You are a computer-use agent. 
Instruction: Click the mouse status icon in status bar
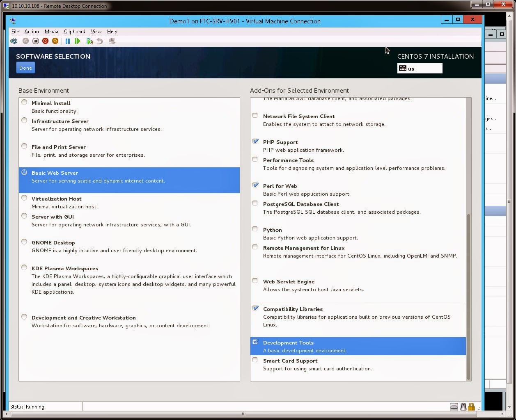pos(463,406)
